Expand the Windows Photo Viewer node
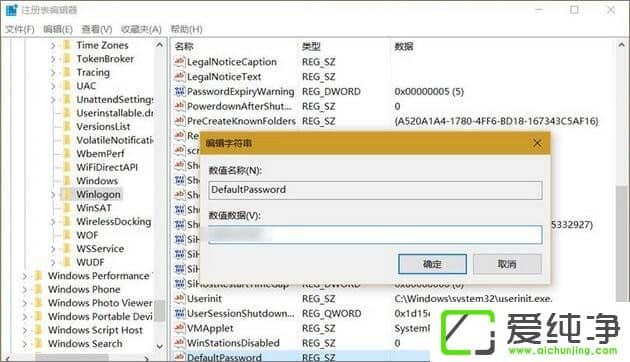This screenshot has width=630, height=362. (x=25, y=303)
